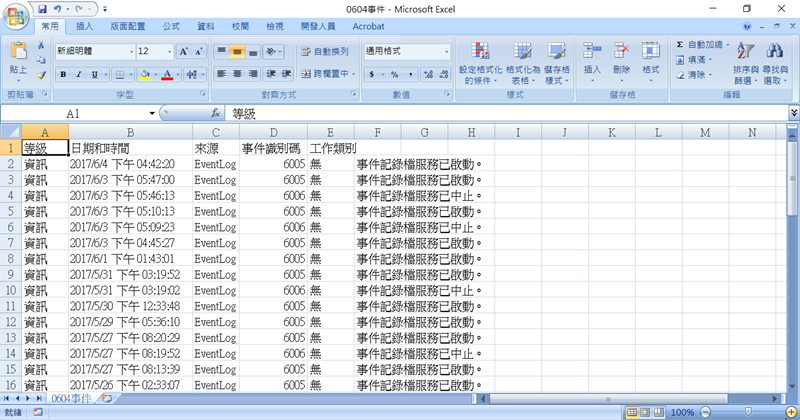Click the Fill (填滿) button
This screenshot has width=800, height=420.
[x=692, y=60]
